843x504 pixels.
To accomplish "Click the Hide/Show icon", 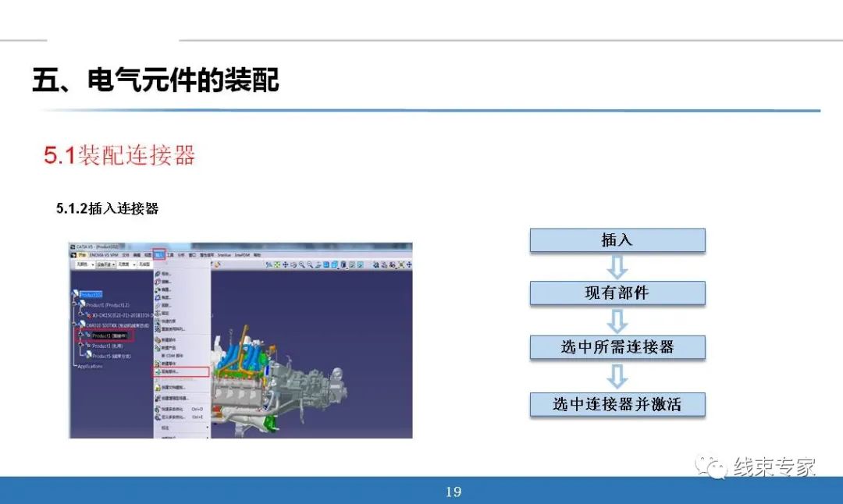I will tap(351, 264).
